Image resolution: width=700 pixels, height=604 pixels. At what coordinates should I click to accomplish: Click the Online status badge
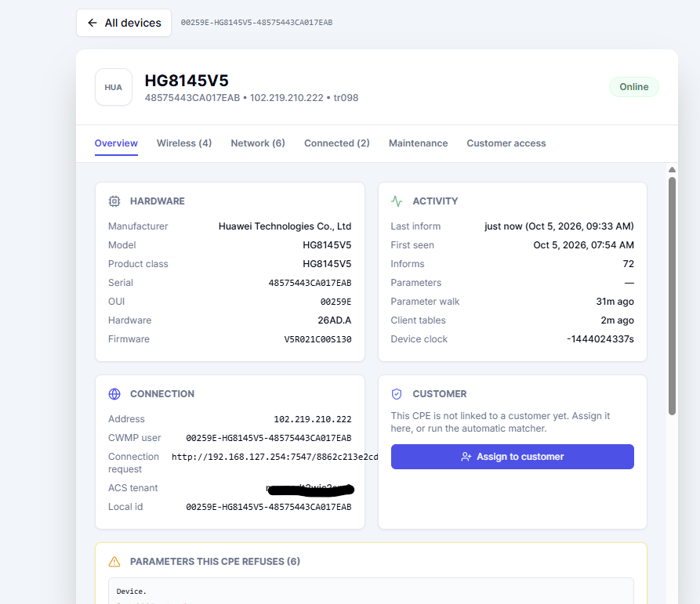click(634, 87)
